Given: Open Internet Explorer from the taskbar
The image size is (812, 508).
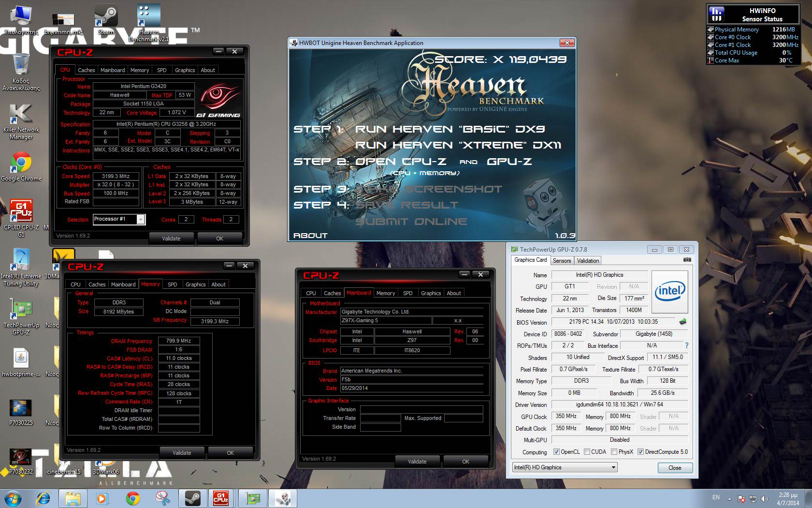Looking at the screenshot, I should 43,498.
